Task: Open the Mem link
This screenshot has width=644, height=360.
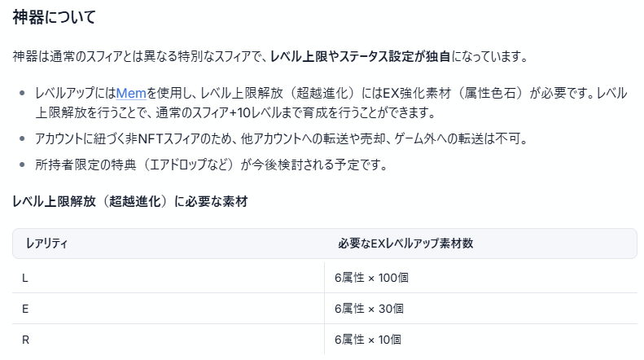Action: (x=131, y=94)
